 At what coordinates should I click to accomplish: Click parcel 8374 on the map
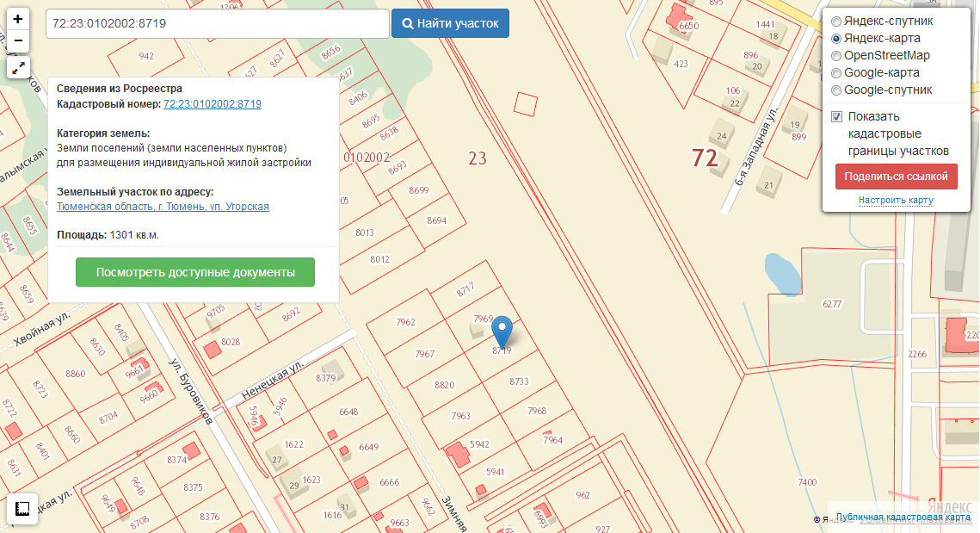(x=176, y=460)
